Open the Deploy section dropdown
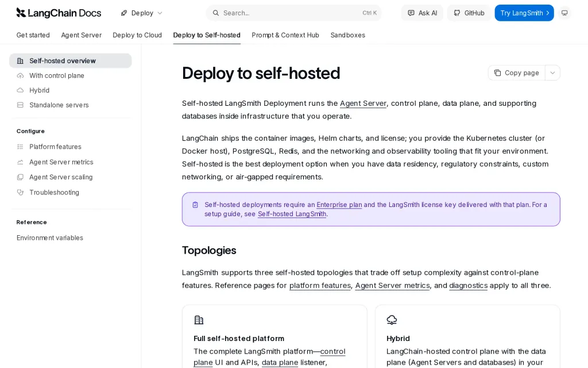The image size is (588, 368). point(142,13)
